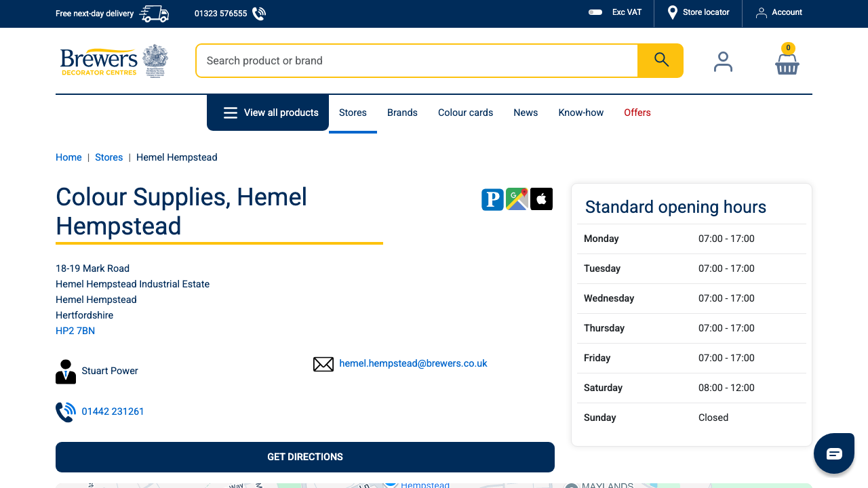Click the 18-19 Mark Road address line
This screenshot has width=868, height=488.
92,268
